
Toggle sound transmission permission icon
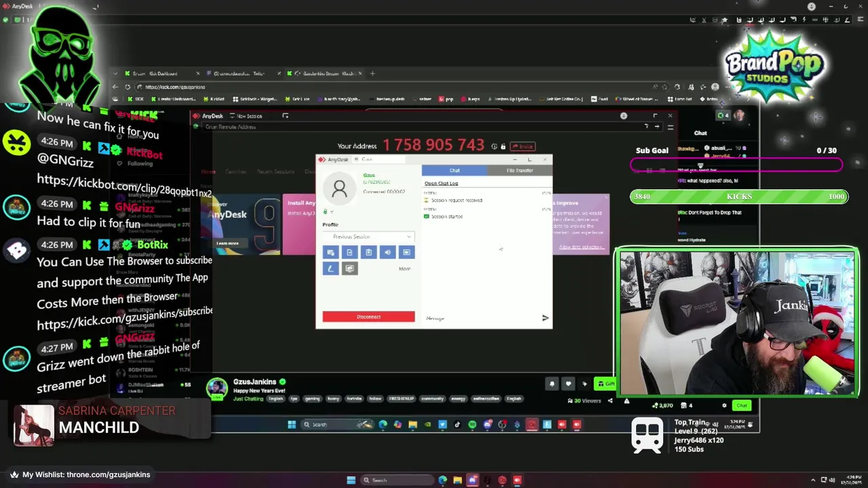[x=387, y=252]
